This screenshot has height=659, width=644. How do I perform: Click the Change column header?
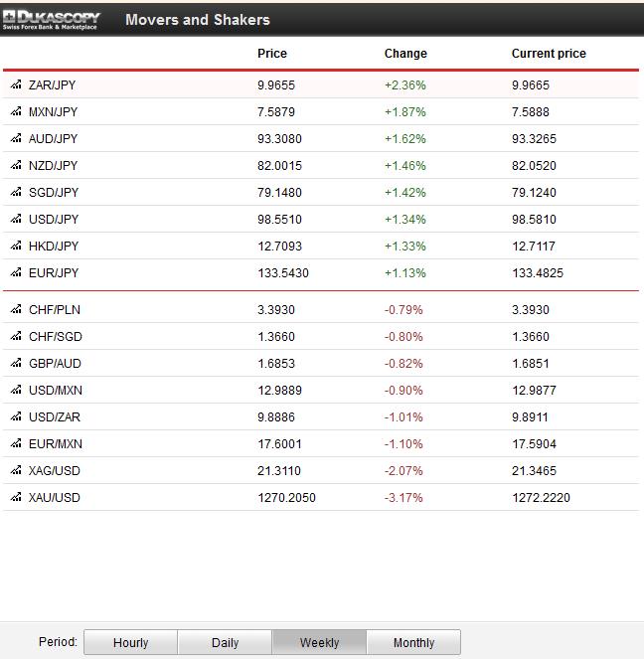click(405, 54)
